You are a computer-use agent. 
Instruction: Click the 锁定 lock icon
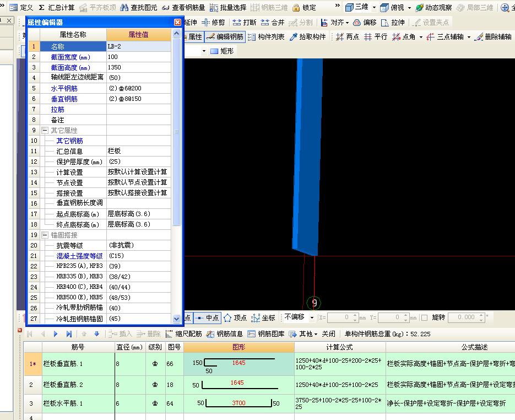click(304, 7)
